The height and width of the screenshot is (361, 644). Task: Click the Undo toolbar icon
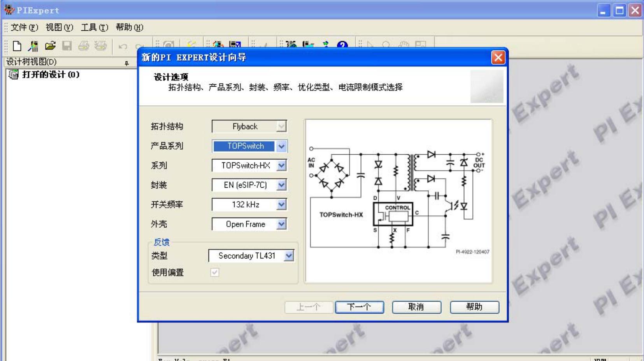click(123, 46)
